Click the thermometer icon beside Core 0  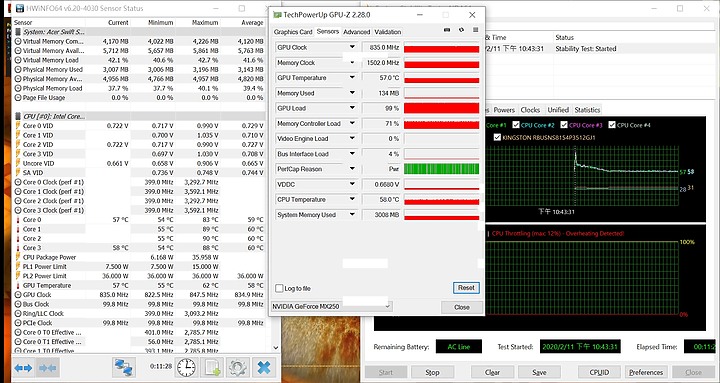[18, 220]
